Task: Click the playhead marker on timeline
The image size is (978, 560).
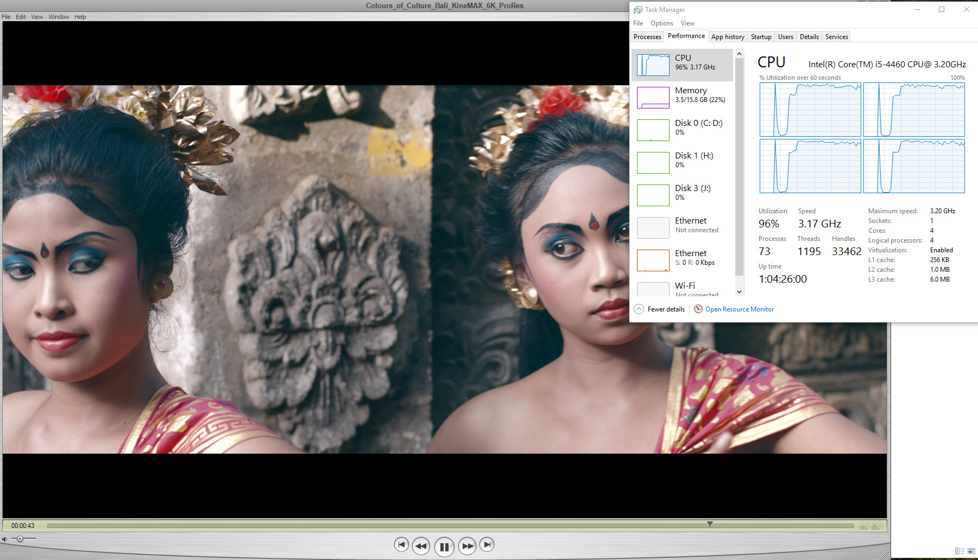Action: tap(710, 524)
